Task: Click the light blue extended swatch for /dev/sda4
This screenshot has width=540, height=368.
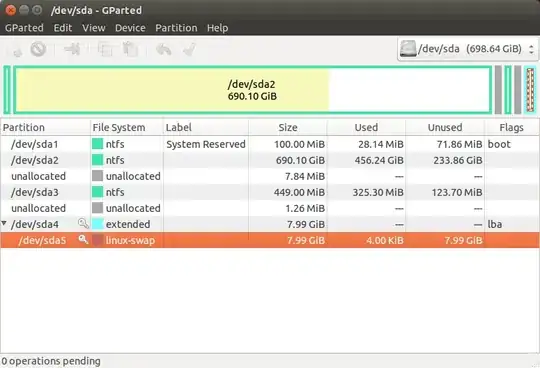Action: pyautogui.click(x=97, y=224)
